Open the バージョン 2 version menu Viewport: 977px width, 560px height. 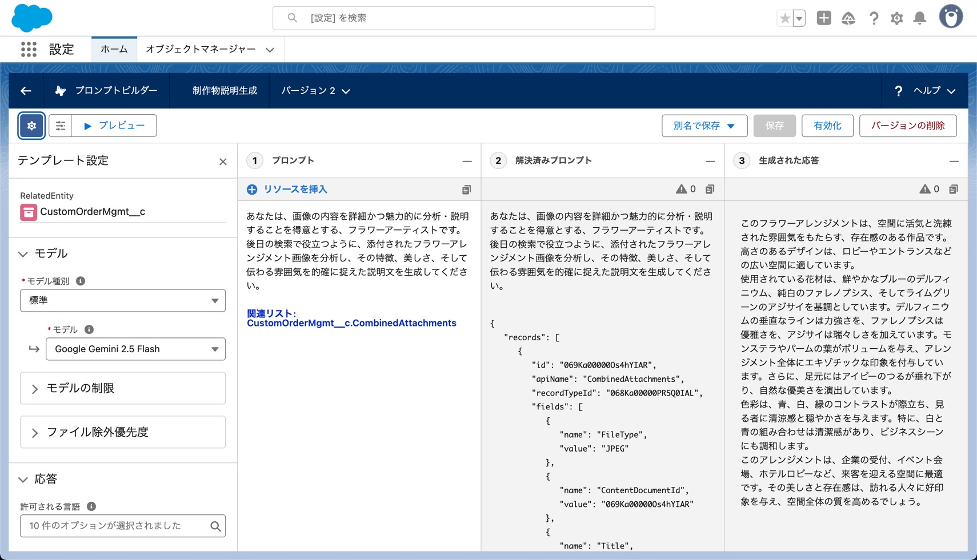(x=315, y=91)
